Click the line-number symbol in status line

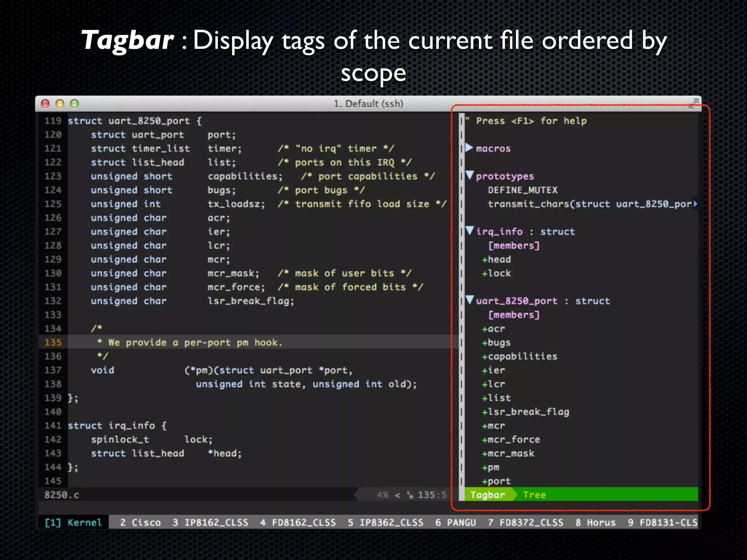point(410,495)
